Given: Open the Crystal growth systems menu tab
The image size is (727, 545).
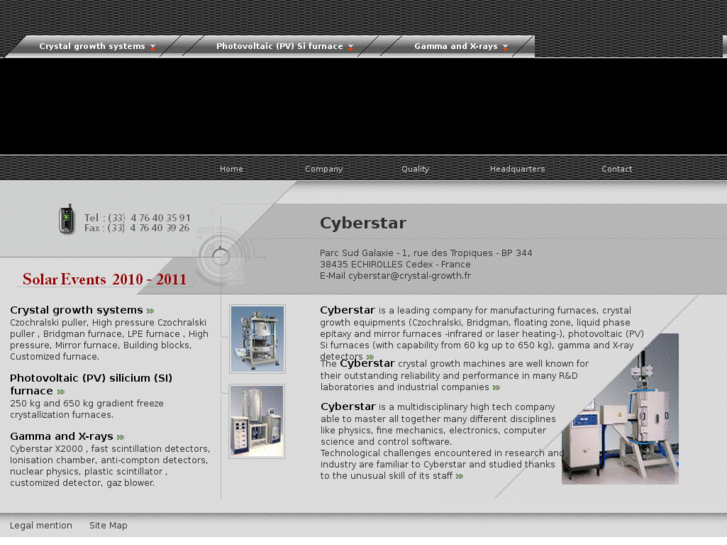Looking at the screenshot, I should coord(92,46).
